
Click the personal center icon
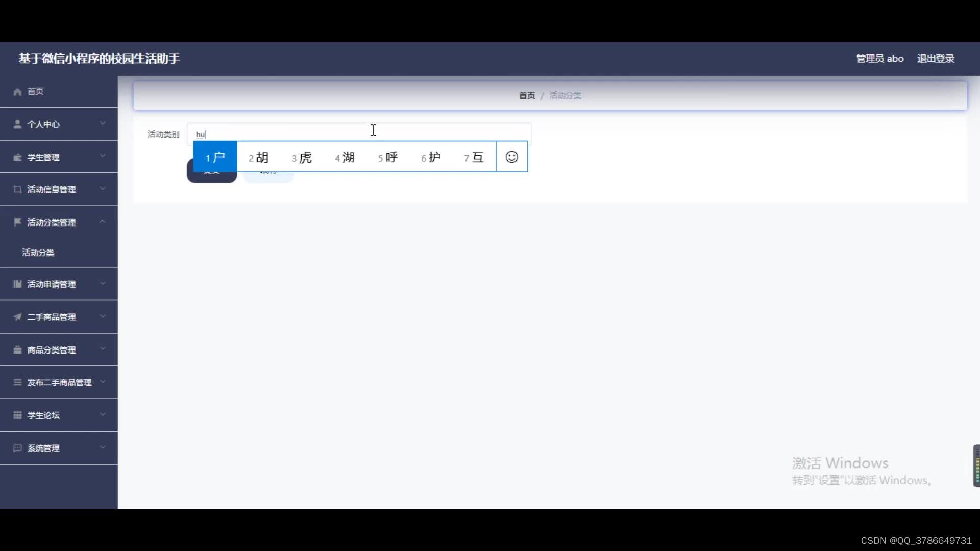coord(17,124)
